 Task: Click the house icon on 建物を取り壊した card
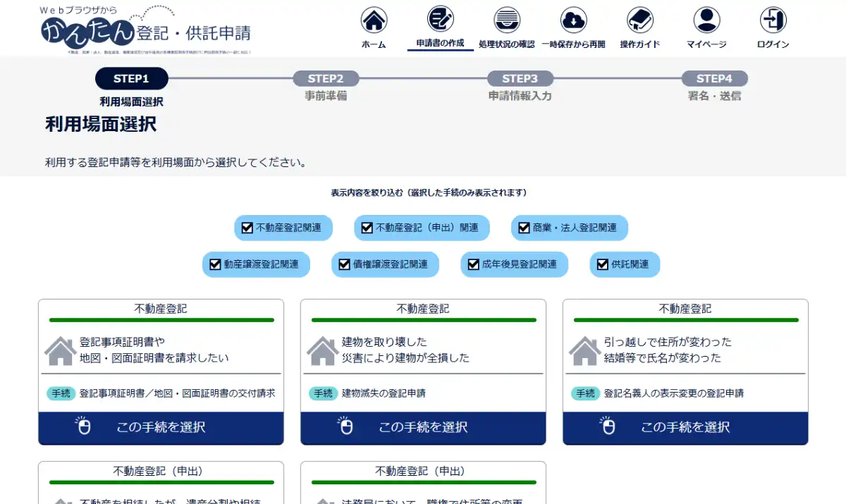coord(322,350)
